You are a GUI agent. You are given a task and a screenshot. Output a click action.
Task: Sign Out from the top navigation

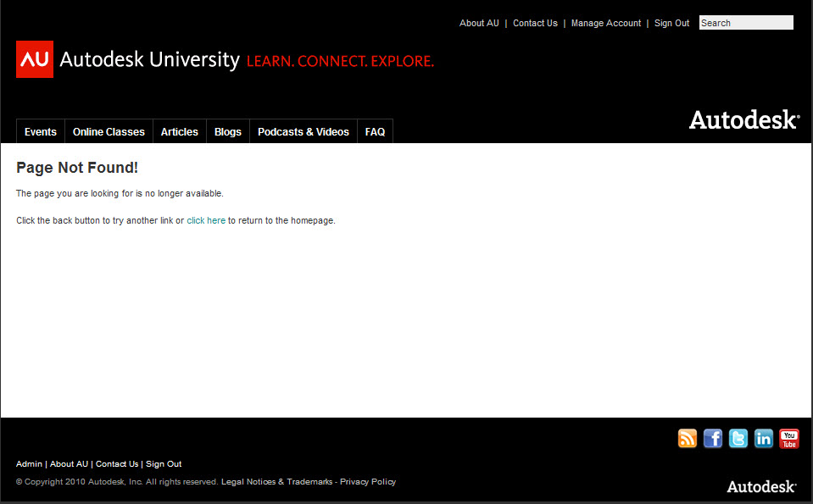tap(671, 23)
